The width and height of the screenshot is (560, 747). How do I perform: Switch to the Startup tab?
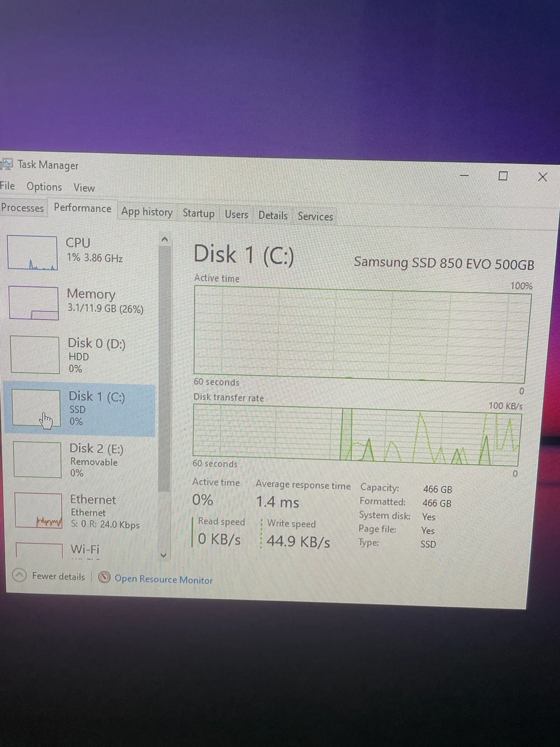198,214
